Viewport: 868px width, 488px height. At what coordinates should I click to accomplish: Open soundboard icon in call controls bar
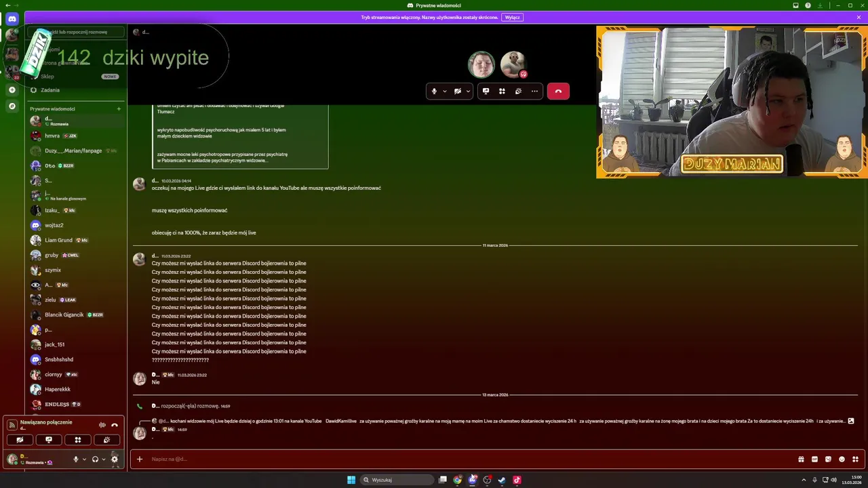518,91
